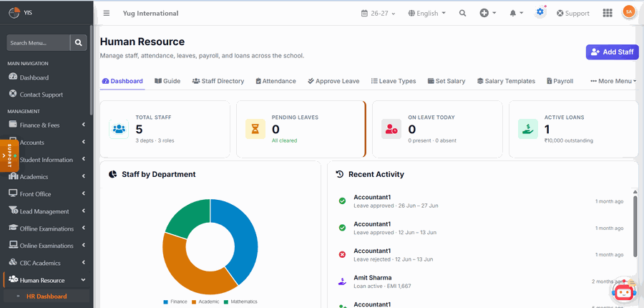The image size is (644, 308).
Task: Click the Add Staff button
Action: [612, 52]
